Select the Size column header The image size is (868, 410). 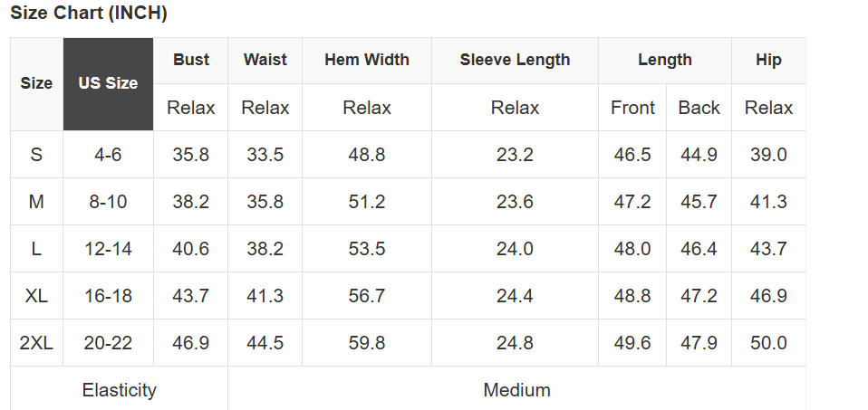[x=36, y=83]
